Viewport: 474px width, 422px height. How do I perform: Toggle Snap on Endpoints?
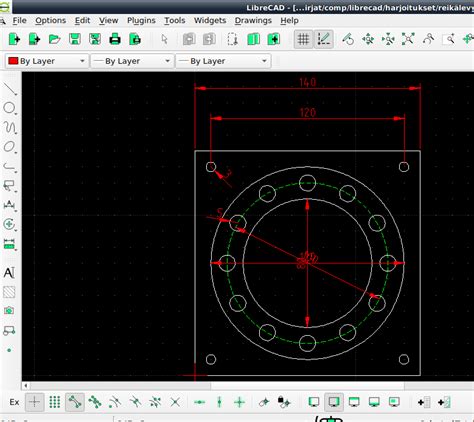tap(75, 402)
